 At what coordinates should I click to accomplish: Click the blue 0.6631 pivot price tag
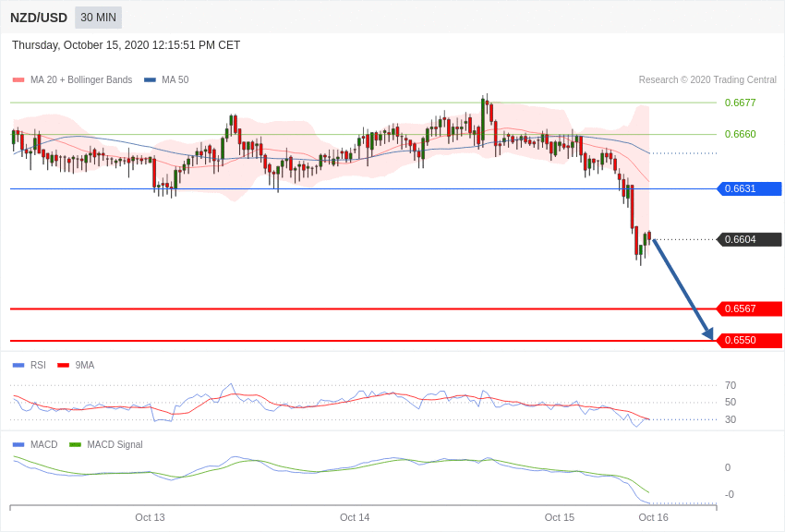[x=750, y=188]
